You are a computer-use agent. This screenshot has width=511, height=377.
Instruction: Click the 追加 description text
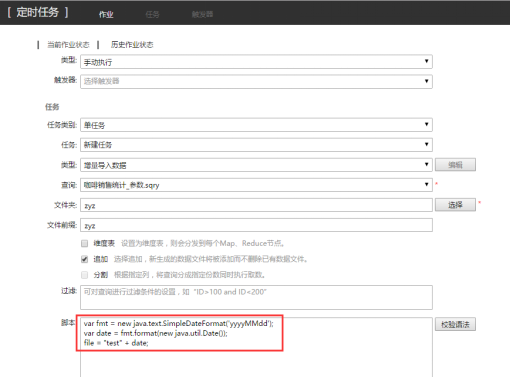pyautogui.click(x=211, y=259)
